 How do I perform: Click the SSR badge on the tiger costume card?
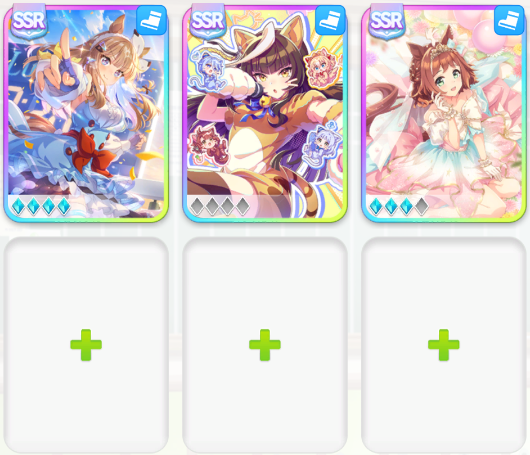point(207,21)
